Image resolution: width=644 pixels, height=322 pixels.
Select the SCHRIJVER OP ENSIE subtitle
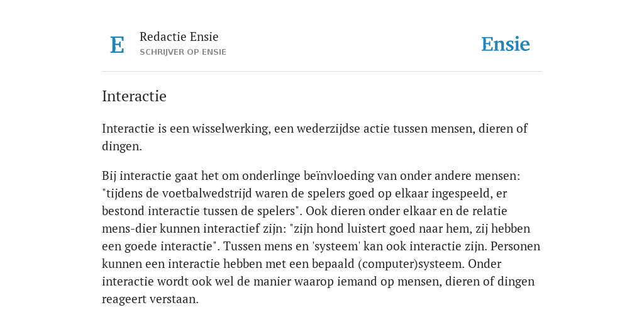point(183,52)
